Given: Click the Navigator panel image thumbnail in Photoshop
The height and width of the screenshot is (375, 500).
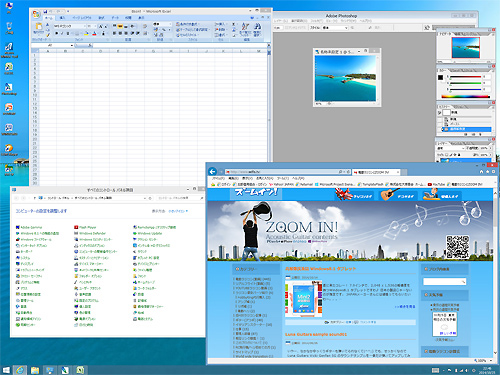Looking at the screenshot, I should click(x=465, y=47).
